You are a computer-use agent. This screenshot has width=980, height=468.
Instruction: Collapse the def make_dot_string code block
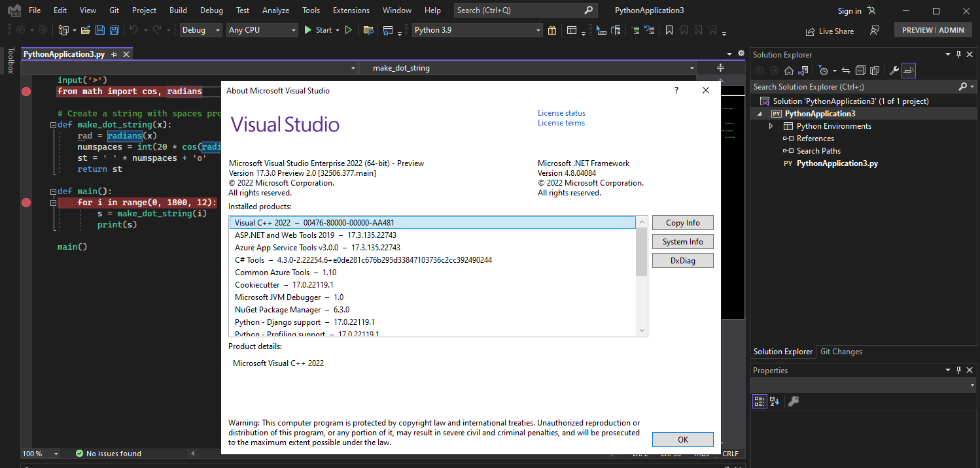53,125
